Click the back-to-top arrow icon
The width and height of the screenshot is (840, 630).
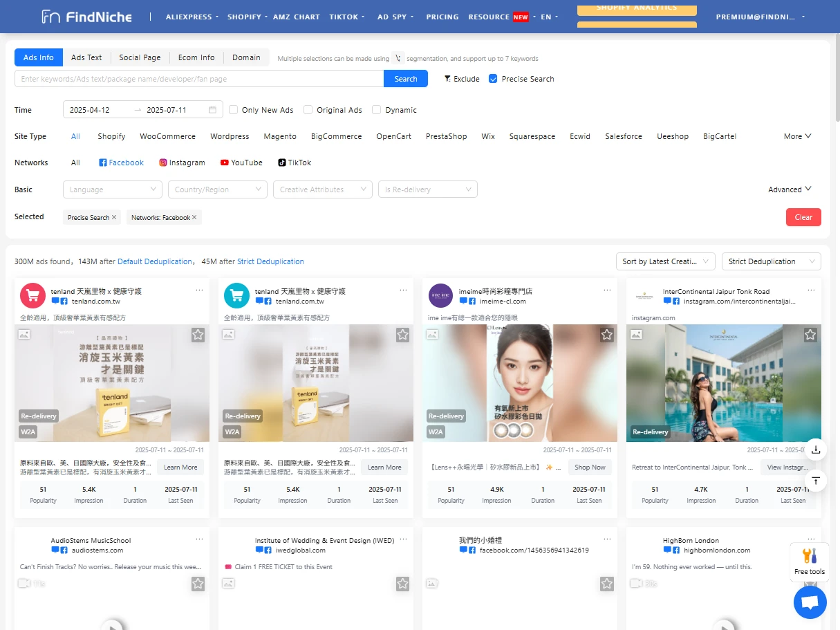tap(816, 480)
